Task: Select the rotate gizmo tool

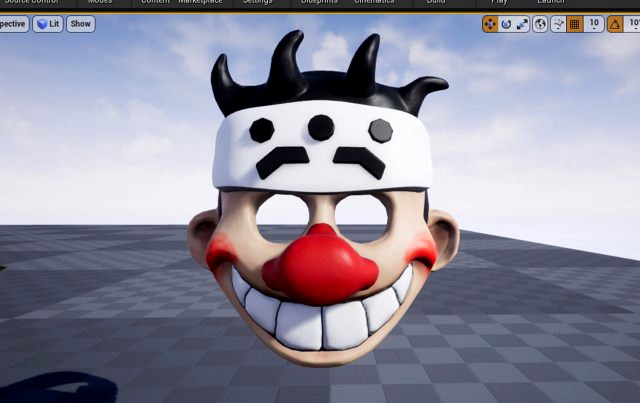Action: (506, 24)
